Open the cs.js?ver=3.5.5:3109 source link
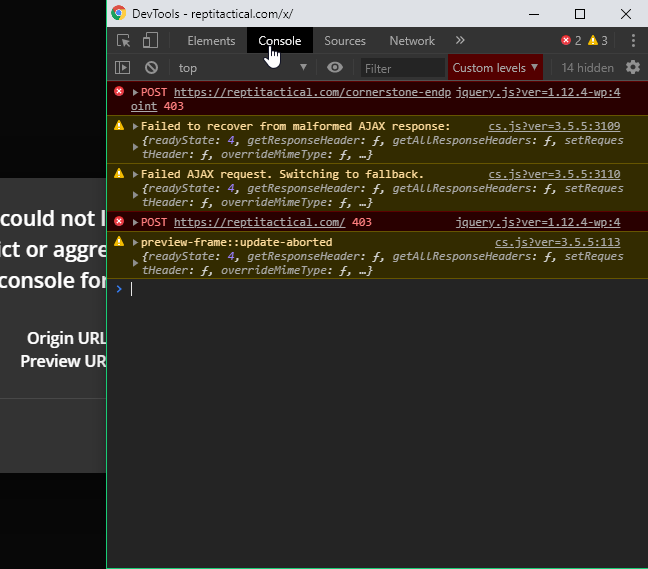Image resolution: width=648 pixels, height=569 pixels. tap(554, 126)
